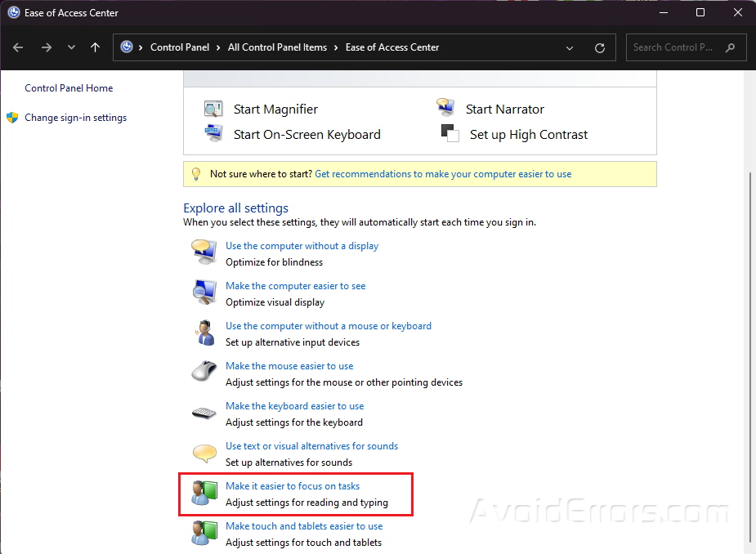Expand the recent locations dropdown arrow
The height and width of the screenshot is (554, 756).
(71, 47)
